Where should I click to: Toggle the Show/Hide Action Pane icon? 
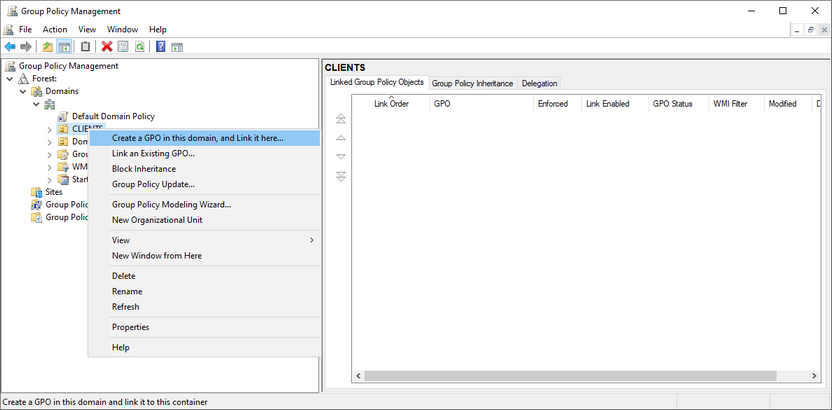tap(177, 47)
